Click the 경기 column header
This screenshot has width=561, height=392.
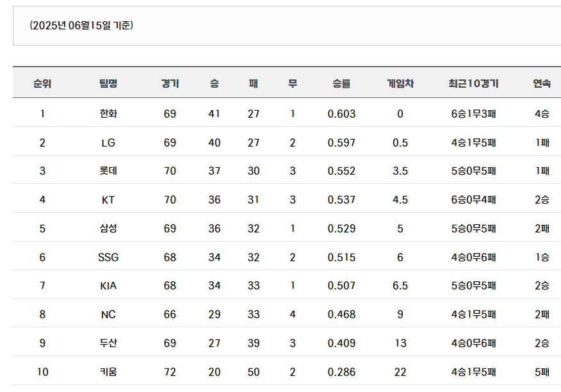(x=170, y=83)
